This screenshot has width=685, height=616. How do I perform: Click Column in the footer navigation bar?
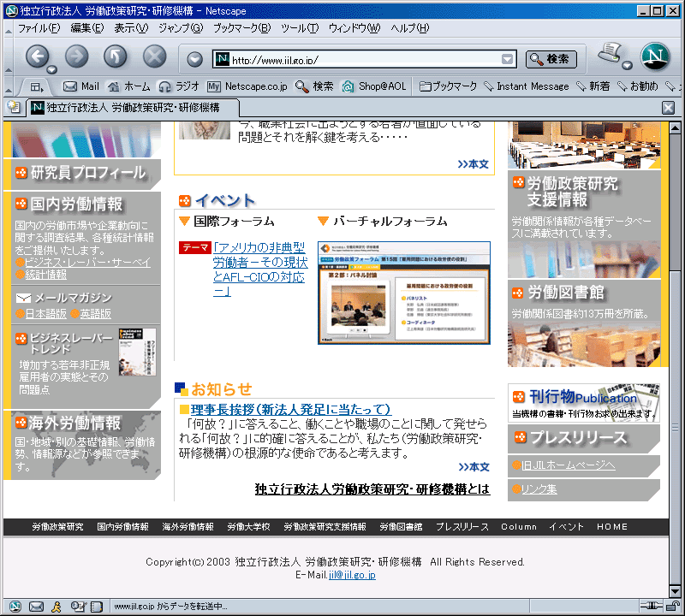519,527
